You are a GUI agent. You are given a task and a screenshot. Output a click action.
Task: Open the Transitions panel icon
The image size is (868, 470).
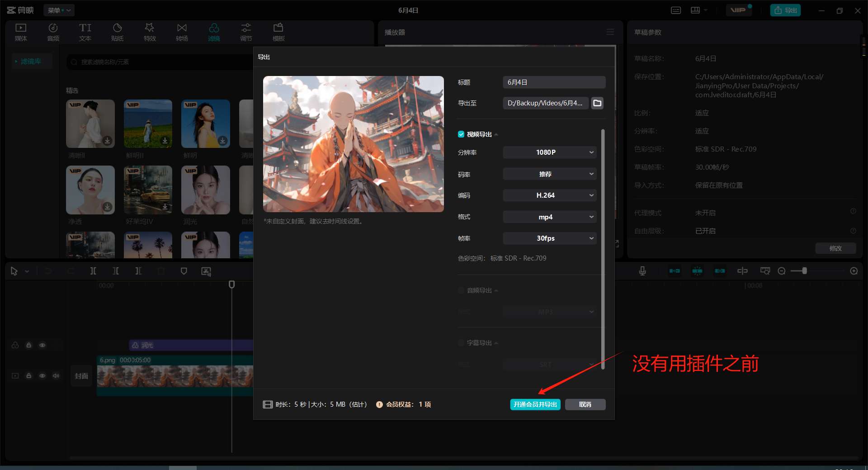(x=182, y=32)
